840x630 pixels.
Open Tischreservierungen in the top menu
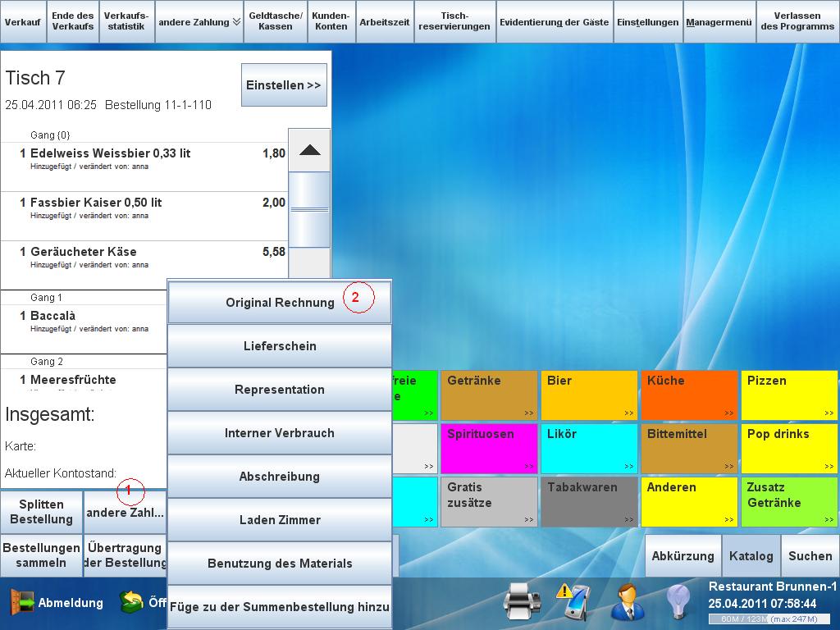454,22
